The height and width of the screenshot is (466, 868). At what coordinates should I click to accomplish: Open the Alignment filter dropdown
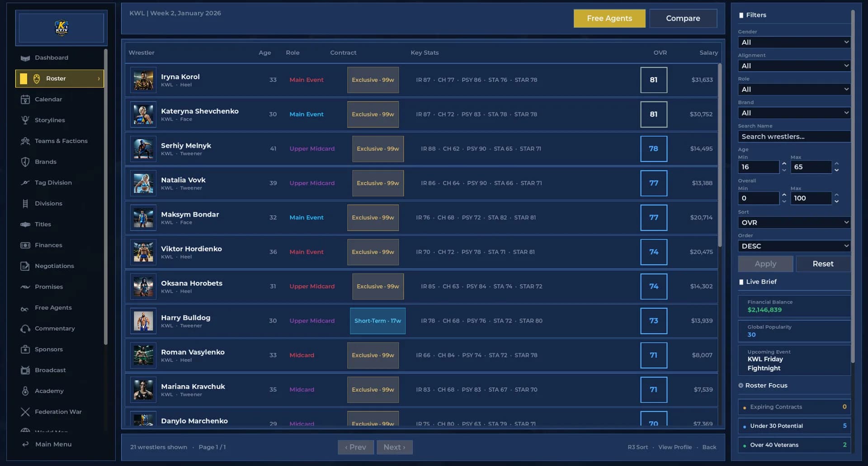point(794,66)
